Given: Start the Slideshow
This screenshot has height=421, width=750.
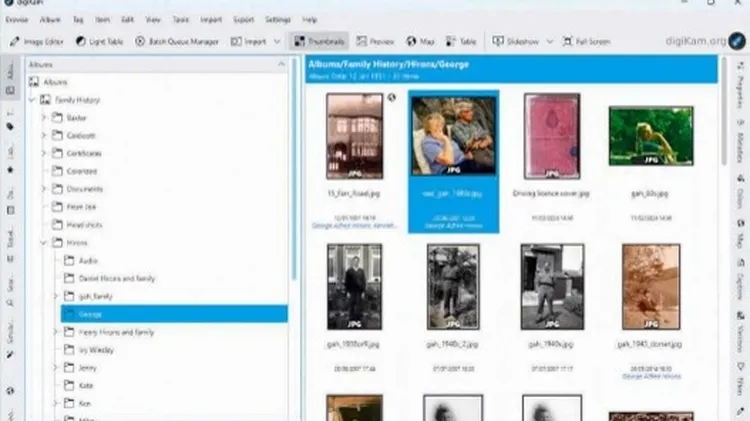Looking at the screenshot, I should 518,42.
